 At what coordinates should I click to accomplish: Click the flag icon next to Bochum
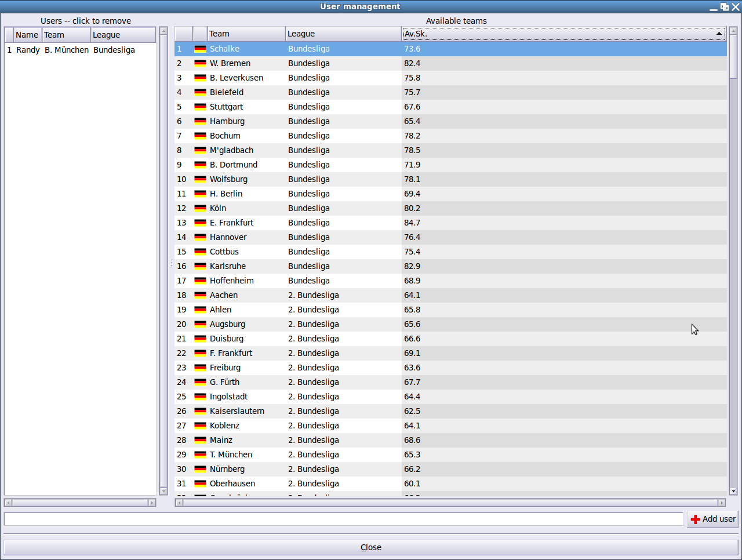coord(200,136)
